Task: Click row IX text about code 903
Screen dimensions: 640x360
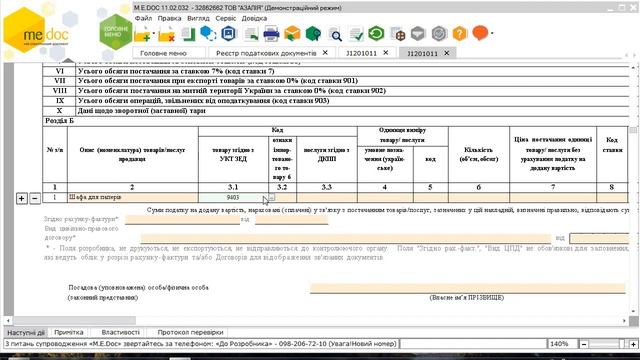Action: (x=204, y=100)
